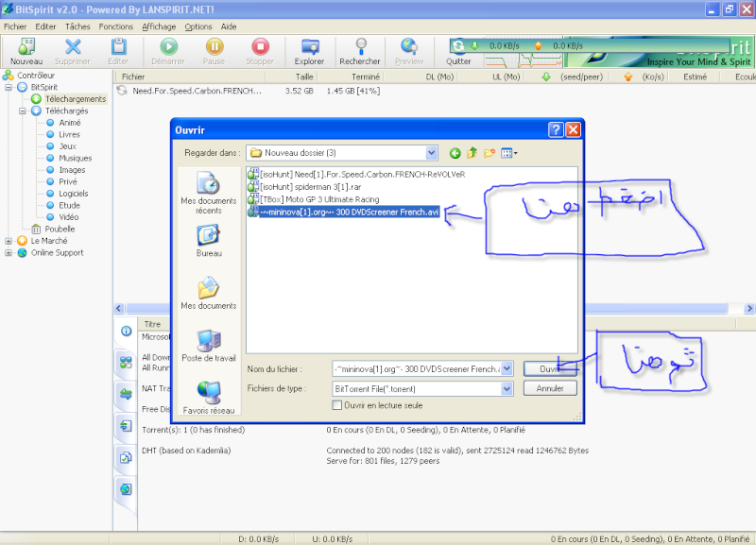
Task: Go up one folder level in Ouvrir dialog
Action: pyautogui.click(x=472, y=153)
